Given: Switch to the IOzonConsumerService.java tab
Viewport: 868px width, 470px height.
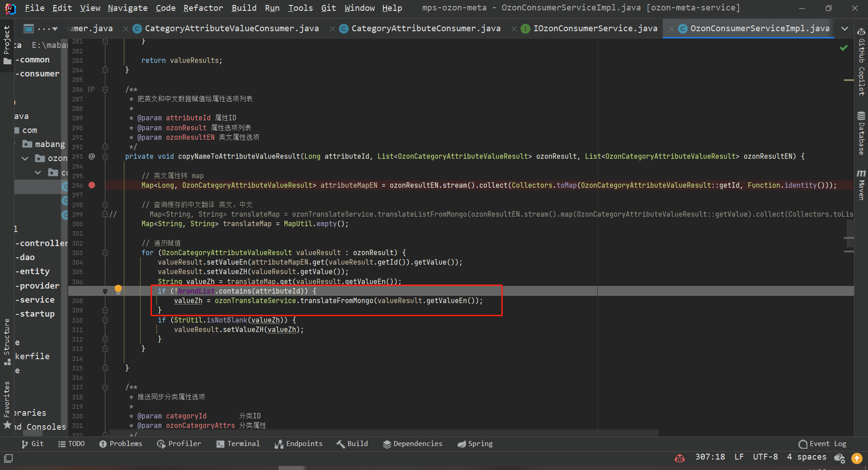Looking at the screenshot, I should pos(595,28).
